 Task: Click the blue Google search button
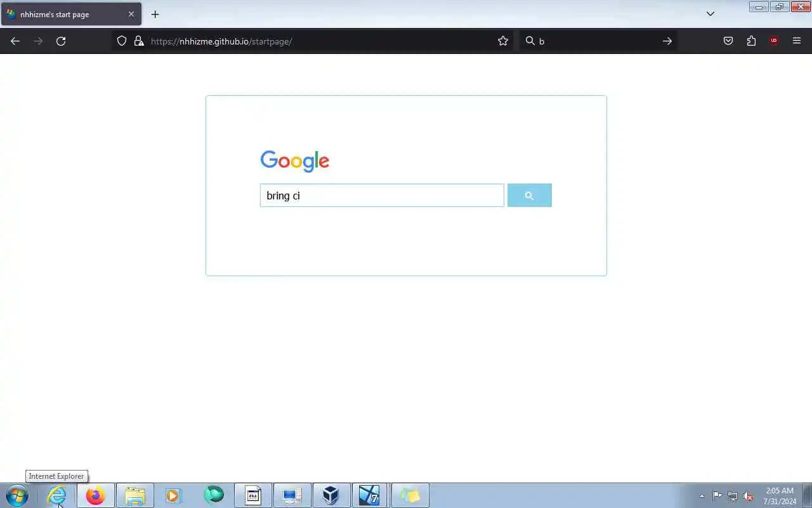pos(530,196)
